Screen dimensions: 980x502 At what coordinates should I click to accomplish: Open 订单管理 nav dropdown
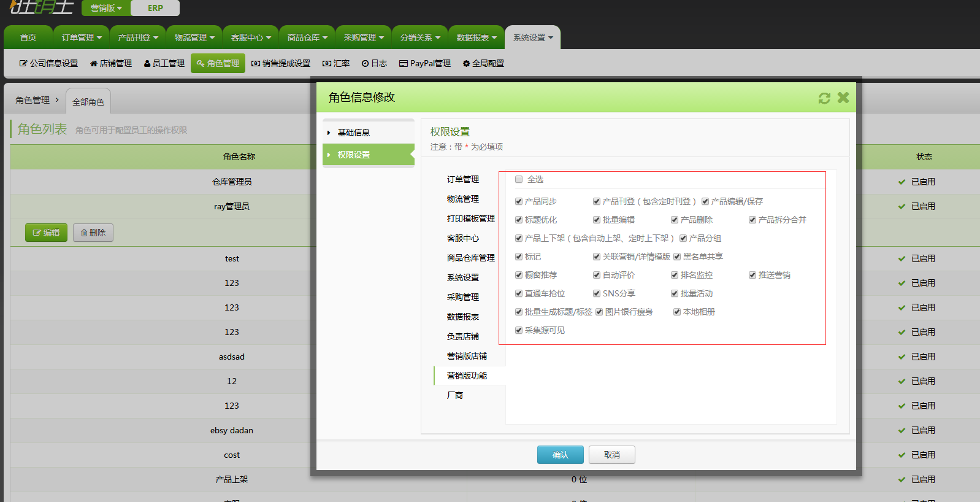coord(82,37)
